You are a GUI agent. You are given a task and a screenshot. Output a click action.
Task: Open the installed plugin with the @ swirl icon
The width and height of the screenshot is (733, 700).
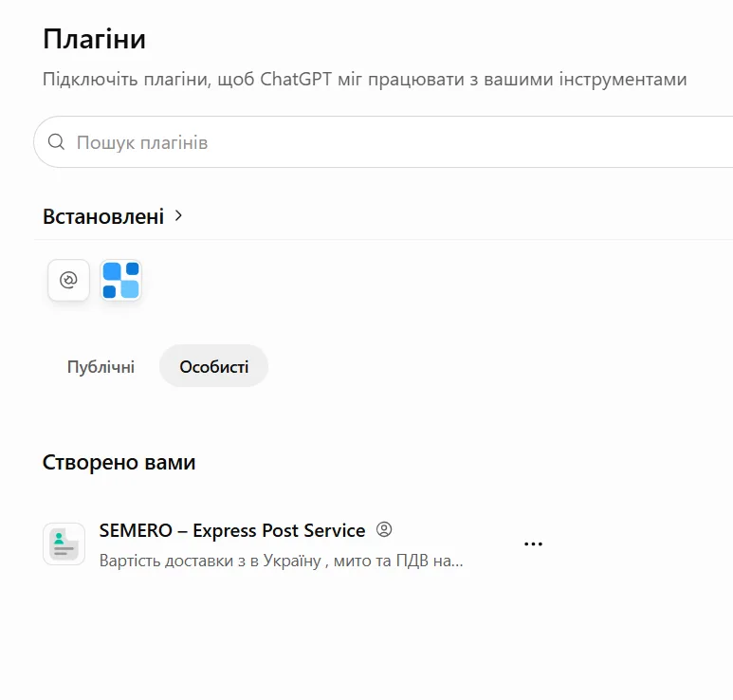tap(68, 280)
